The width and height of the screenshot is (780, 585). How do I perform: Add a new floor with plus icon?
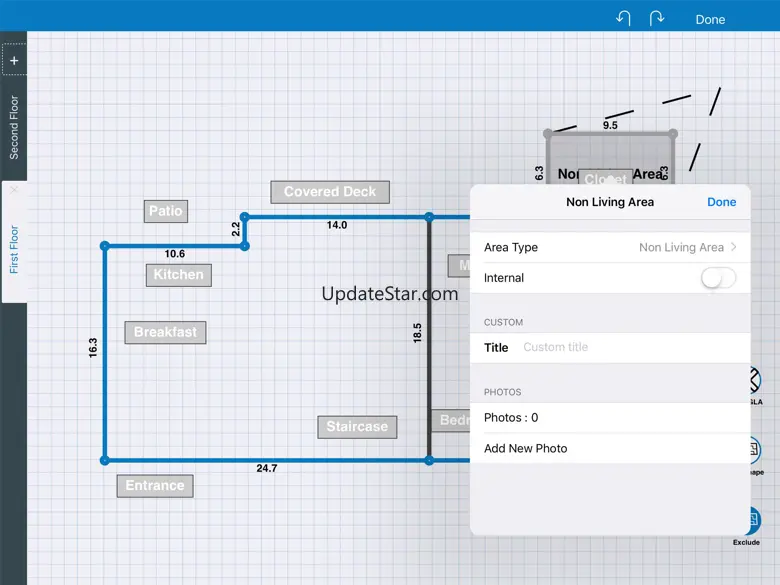point(14,60)
